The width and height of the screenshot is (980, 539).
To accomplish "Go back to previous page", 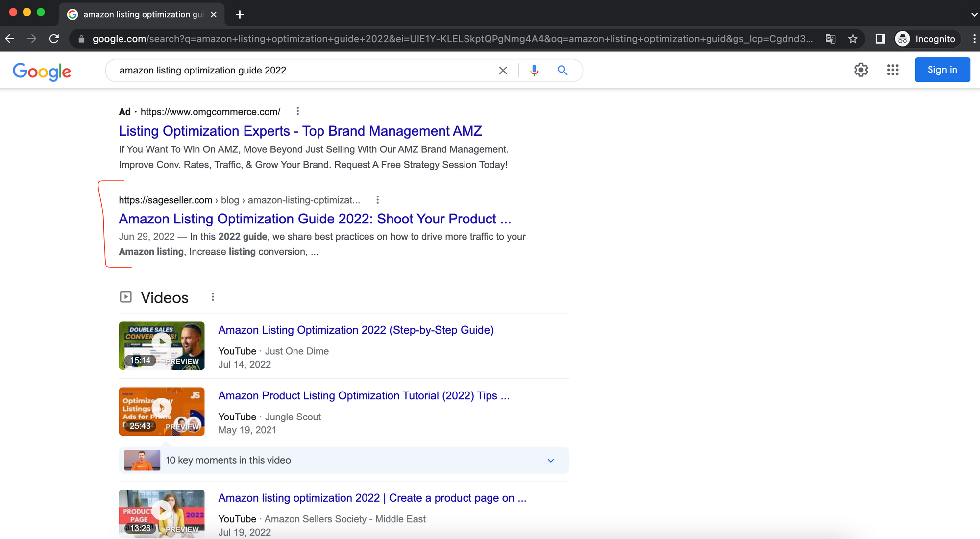I will click(10, 39).
